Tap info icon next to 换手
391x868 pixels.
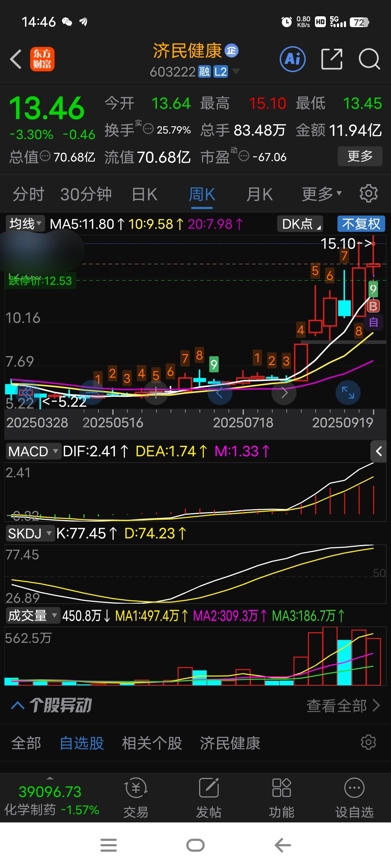click(148, 129)
